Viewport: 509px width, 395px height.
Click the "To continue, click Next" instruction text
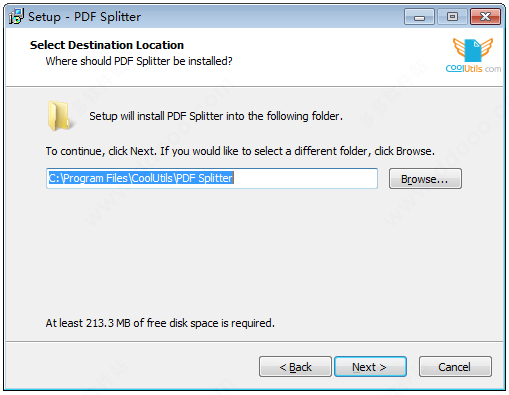[240, 151]
